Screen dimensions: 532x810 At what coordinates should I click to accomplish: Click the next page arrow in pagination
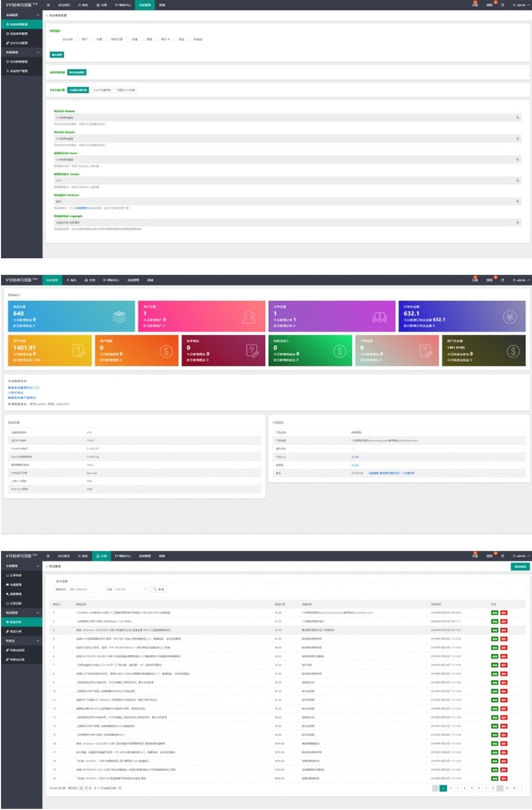(x=522, y=788)
